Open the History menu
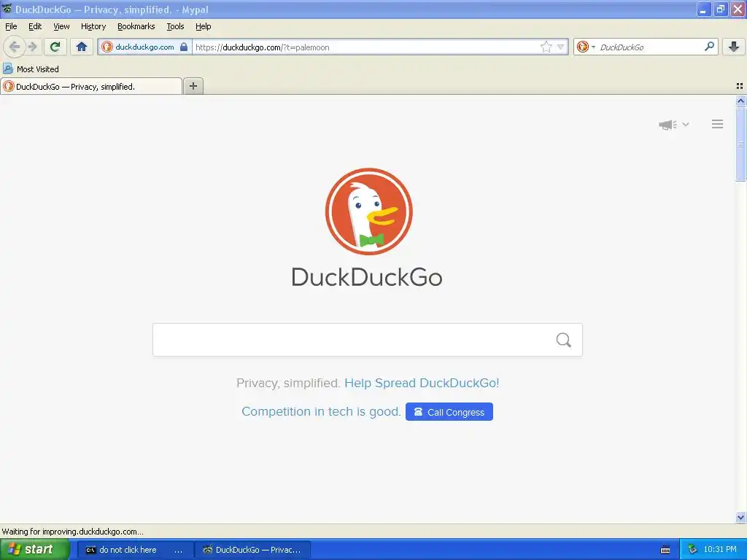747x560 pixels. click(93, 26)
